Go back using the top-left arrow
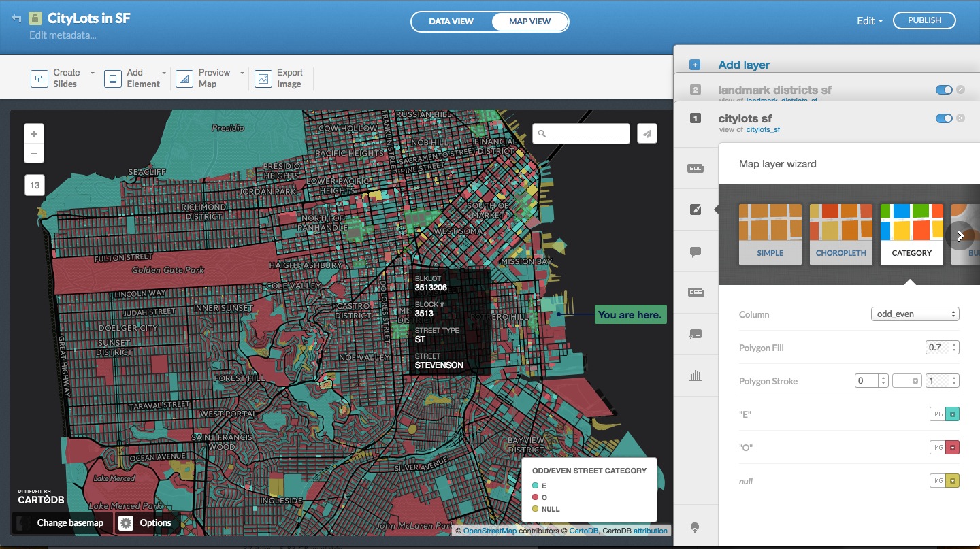This screenshot has height=549, width=980. [16, 18]
